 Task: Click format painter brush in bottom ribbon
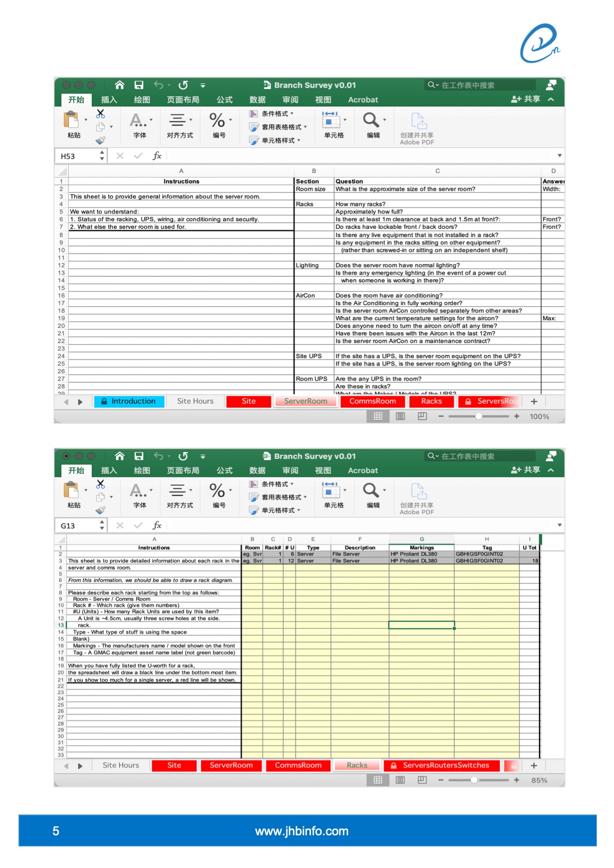click(x=101, y=510)
